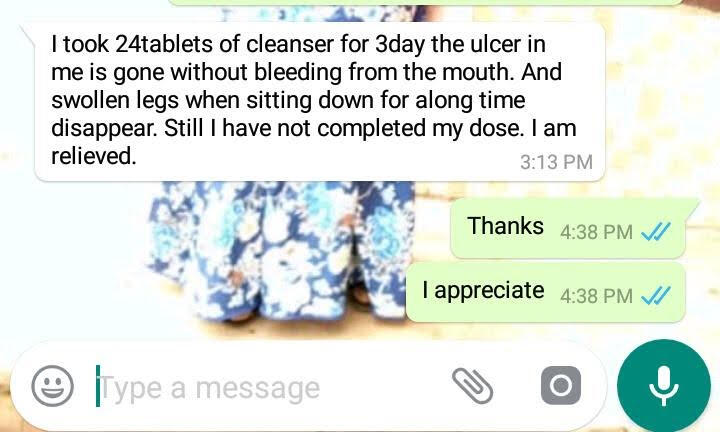Viewport: 720px width, 432px height.
Task: Tap blue double-tick beside "Thanks"
Action: point(656,231)
